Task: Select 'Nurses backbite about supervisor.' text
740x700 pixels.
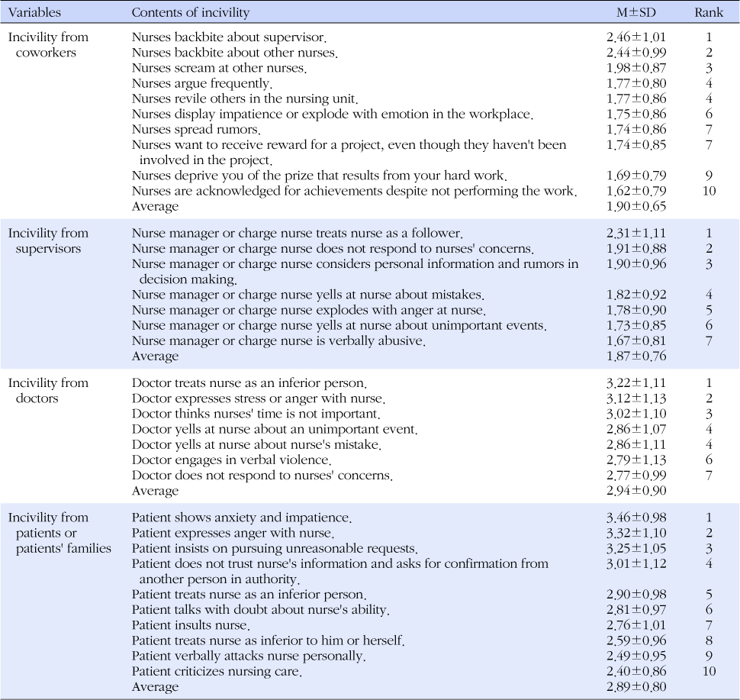Action: 229,37
